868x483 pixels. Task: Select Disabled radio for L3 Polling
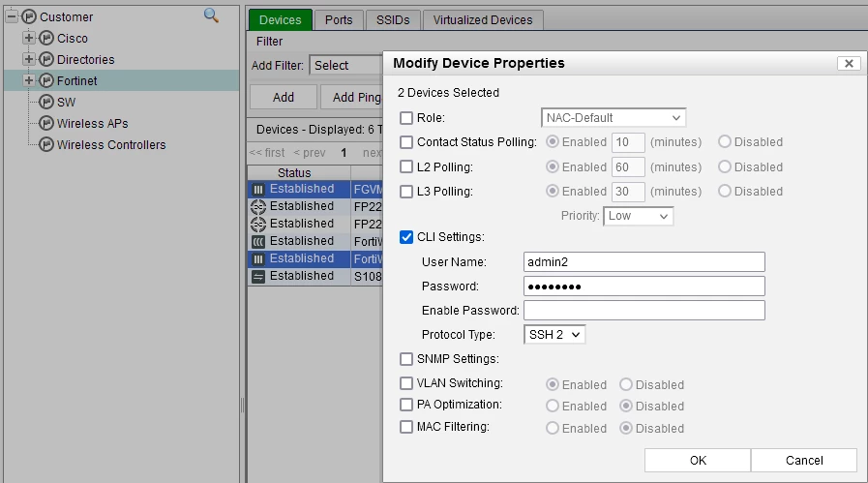(x=725, y=191)
